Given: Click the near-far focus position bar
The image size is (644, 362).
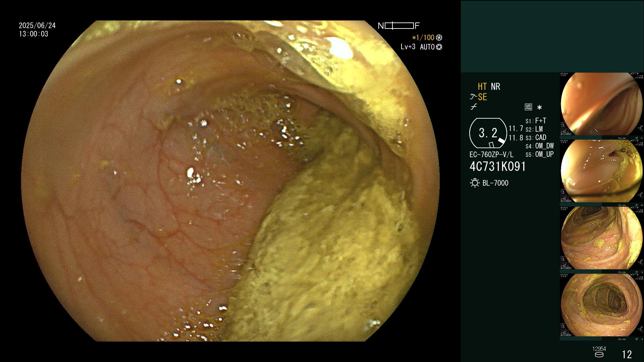Looking at the screenshot, I should pyautogui.click(x=399, y=26).
